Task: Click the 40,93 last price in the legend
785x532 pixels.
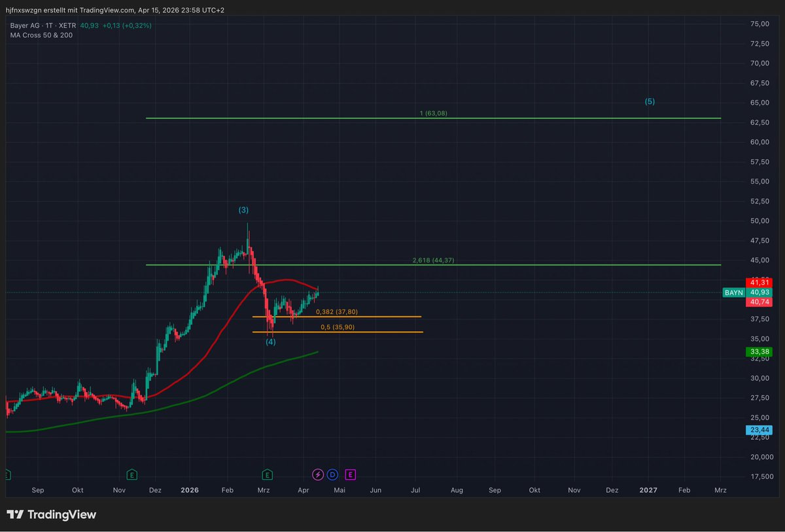Action: [90, 25]
